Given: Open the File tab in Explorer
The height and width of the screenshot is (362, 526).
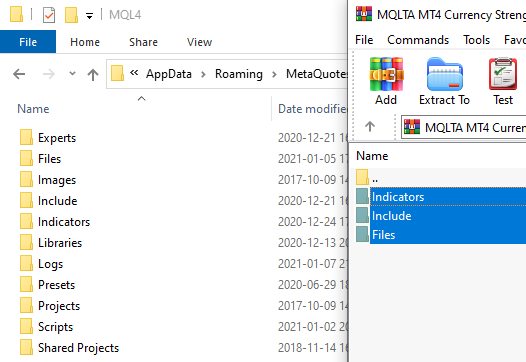Looking at the screenshot, I should (x=28, y=42).
